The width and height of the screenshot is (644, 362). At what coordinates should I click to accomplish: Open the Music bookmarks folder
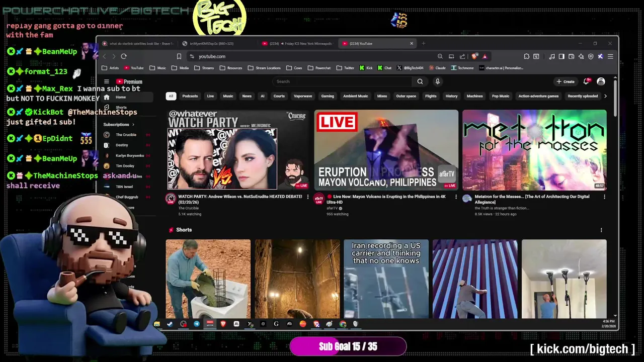click(x=157, y=68)
